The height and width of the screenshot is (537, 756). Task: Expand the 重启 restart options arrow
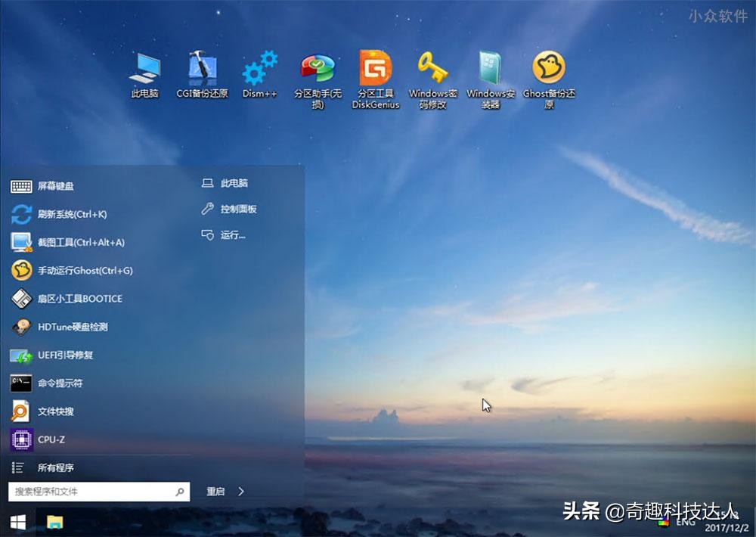[243, 491]
